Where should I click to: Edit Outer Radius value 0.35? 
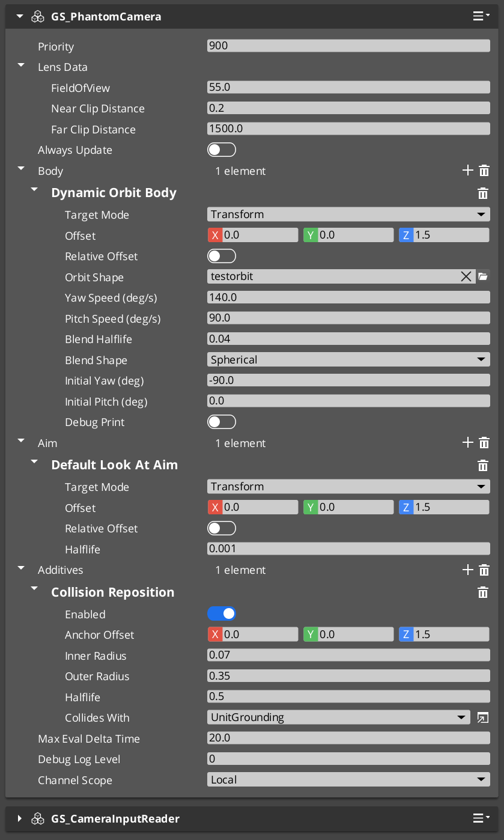coord(348,676)
